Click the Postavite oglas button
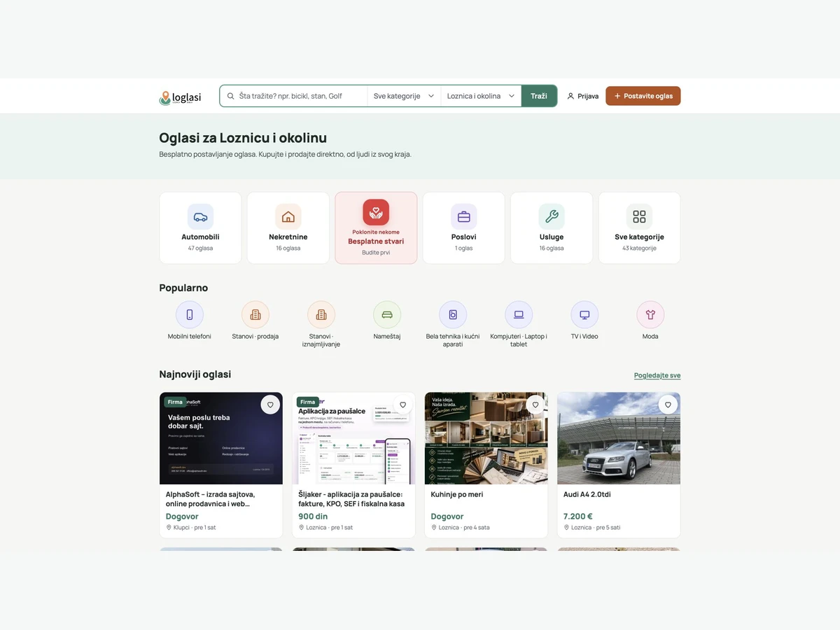Viewport: 840px width, 630px height. 643,96
